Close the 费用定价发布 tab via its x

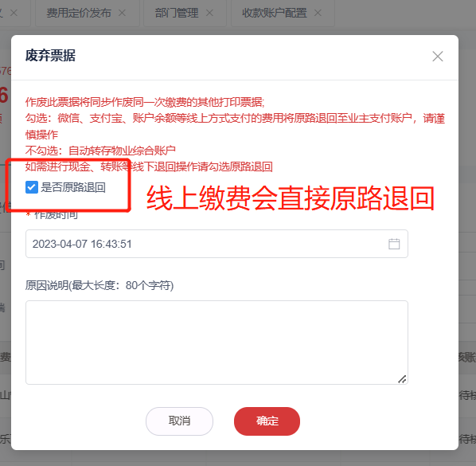coord(122,13)
